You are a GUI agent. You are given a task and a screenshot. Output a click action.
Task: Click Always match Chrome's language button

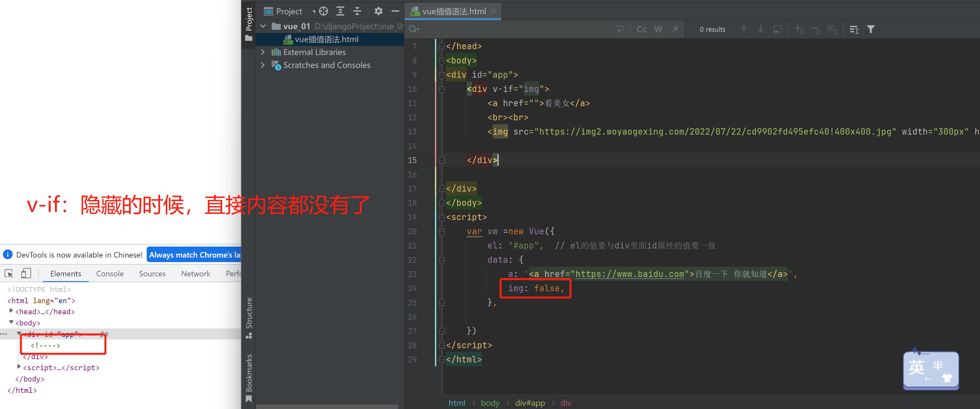coord(194,255)
